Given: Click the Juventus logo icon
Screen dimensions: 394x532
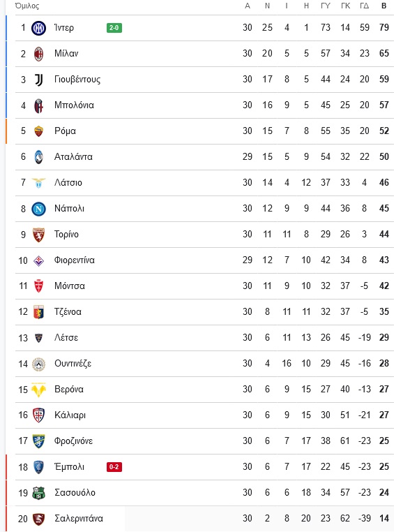Looking at the screenshot, I should pyautogui.click(x=38, y=80).
